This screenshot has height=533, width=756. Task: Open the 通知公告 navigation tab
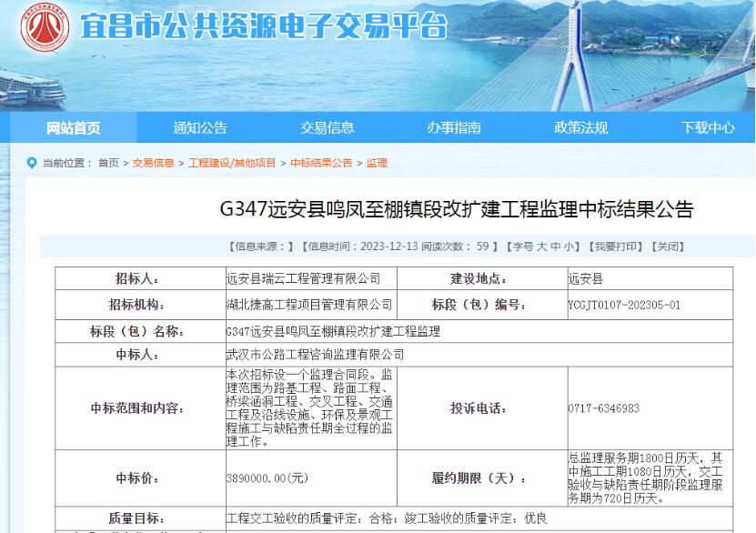[x=200, y=127]
